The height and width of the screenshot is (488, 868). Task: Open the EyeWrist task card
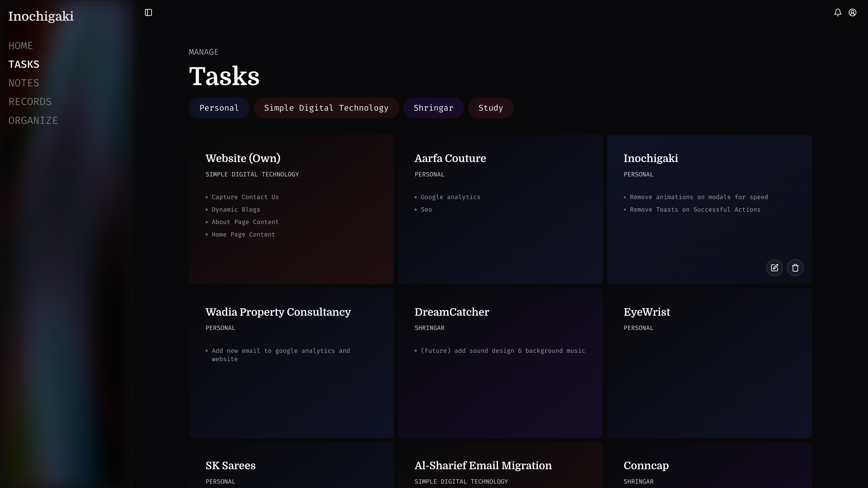tap(647, 312)
